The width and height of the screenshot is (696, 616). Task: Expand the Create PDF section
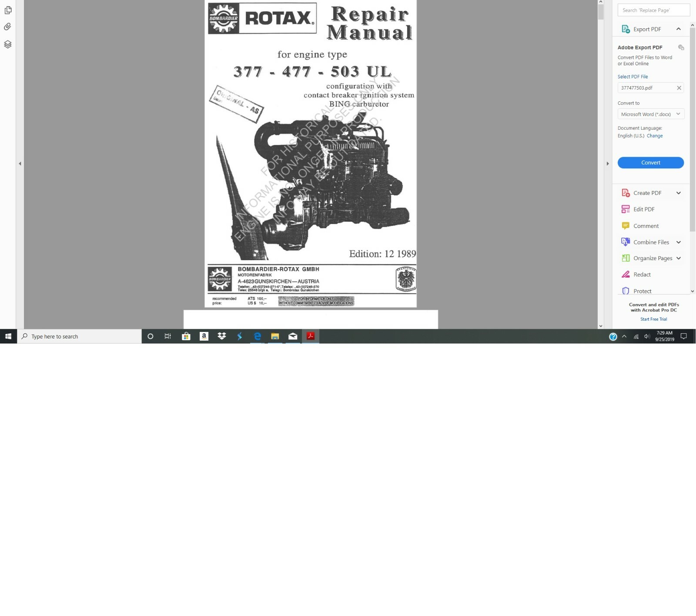point(679,193)
